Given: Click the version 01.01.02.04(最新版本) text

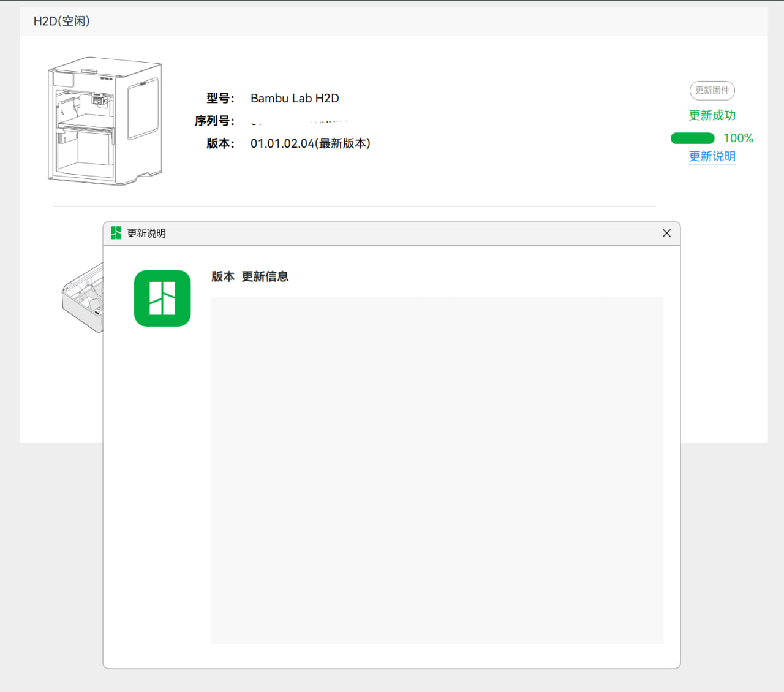Looking at the screenshot, I should pos(311,143).
